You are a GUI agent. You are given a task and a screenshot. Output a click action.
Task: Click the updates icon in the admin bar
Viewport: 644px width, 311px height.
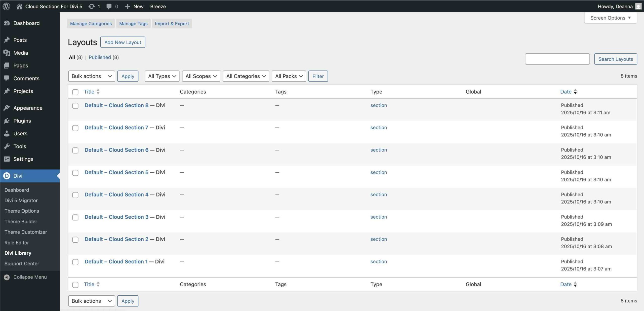coord(91,6)
